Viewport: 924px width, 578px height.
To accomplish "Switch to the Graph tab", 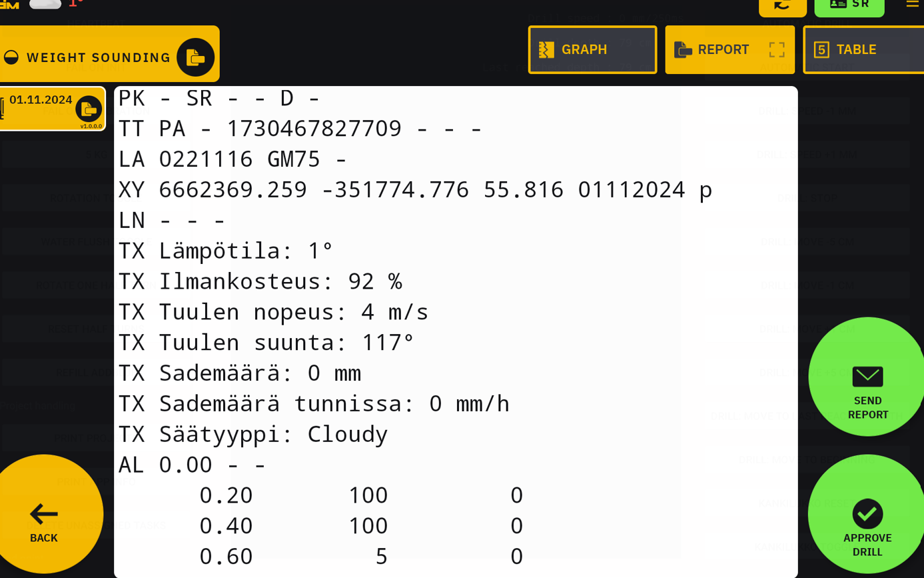I will click(592, 50).
